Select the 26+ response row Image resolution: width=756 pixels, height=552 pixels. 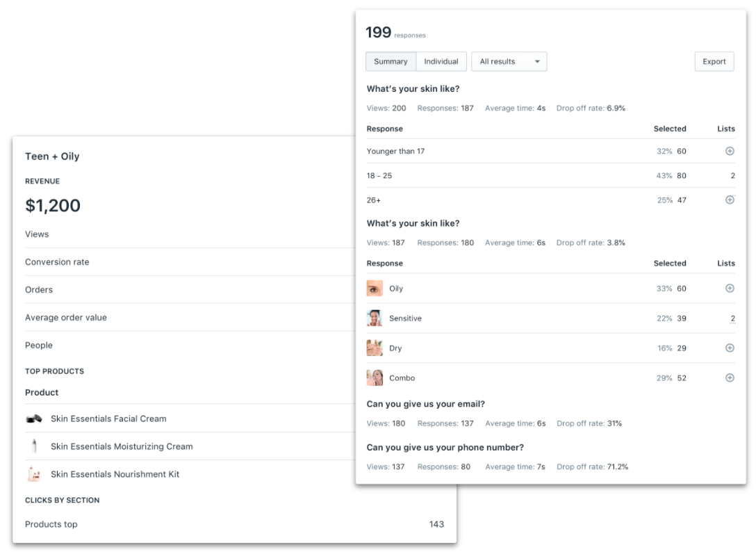point(550,200)
